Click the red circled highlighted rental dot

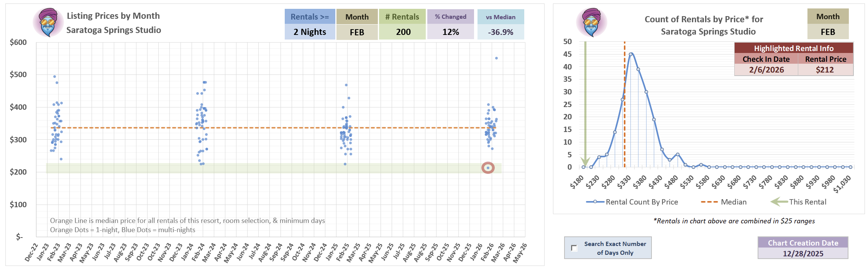[488, 168]
